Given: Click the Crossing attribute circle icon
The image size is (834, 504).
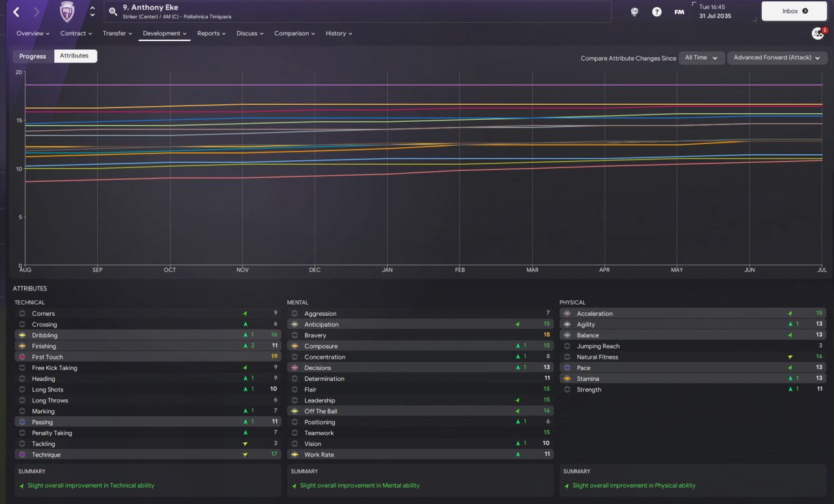Looking at the screenshot, I should tap(22, 324).
